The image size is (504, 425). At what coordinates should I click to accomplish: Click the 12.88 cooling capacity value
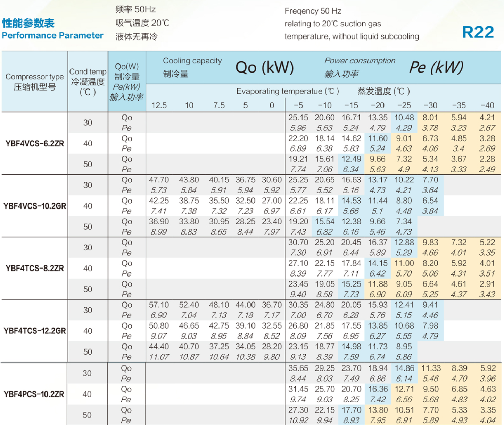coord(404,243)
